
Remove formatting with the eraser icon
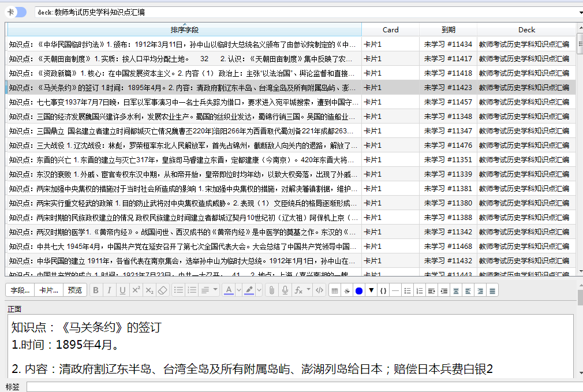click(x=163, y=290)
